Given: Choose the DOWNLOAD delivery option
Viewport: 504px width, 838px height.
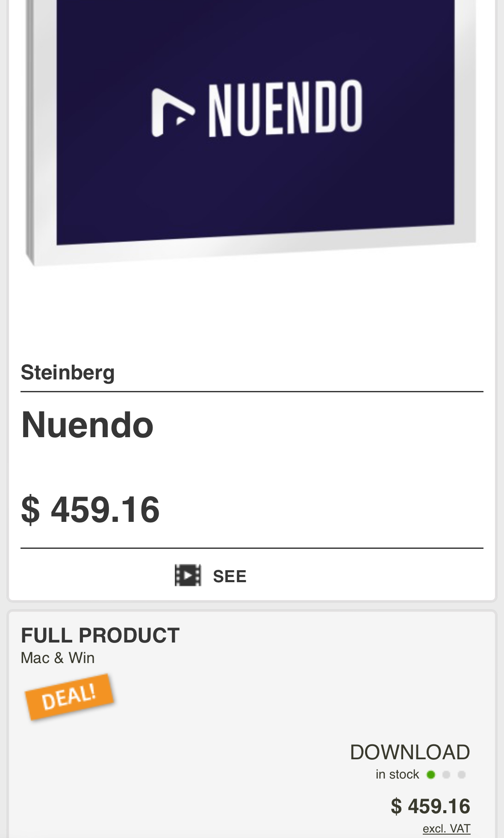Looking at the screenshot, I should (x=410, y=752).
